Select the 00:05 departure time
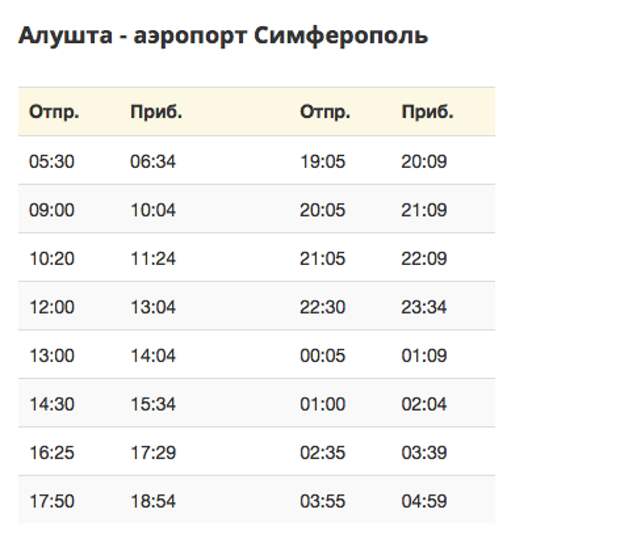The height and width of the screenshot is (543, 620). (x=322, y=356)
